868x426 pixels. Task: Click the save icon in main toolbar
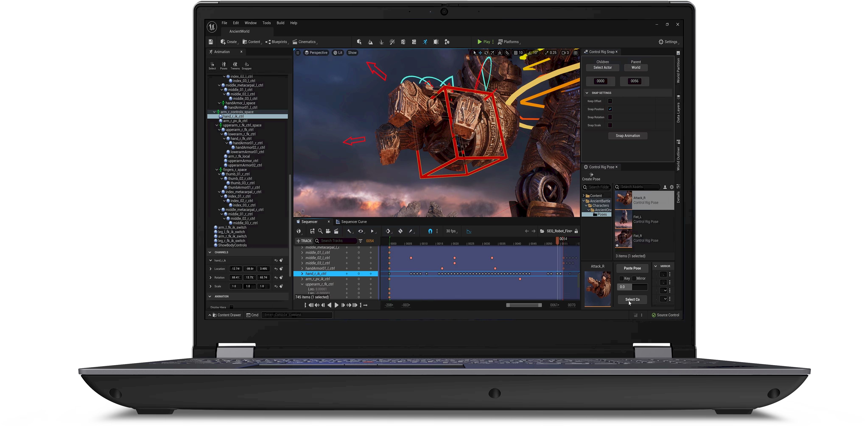tap(211, 42)
